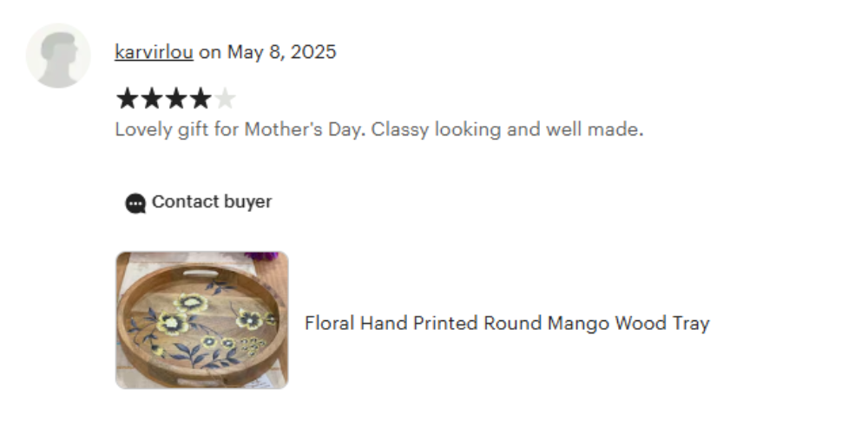Click the second rating star
This screenshot has height=434, width=868.
pos(151,99)
